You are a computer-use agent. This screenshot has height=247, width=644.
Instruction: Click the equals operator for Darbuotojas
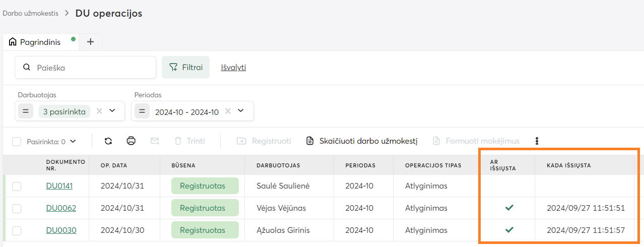click(x=26, y=111)
